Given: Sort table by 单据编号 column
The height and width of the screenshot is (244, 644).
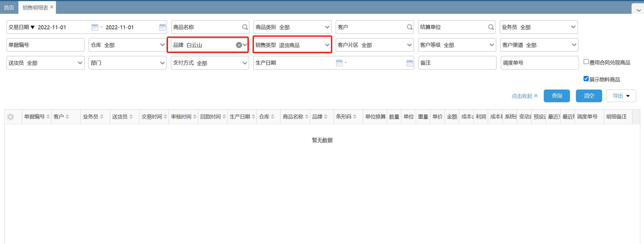Looking at the screenshot, I should click(x=48, y=117).
